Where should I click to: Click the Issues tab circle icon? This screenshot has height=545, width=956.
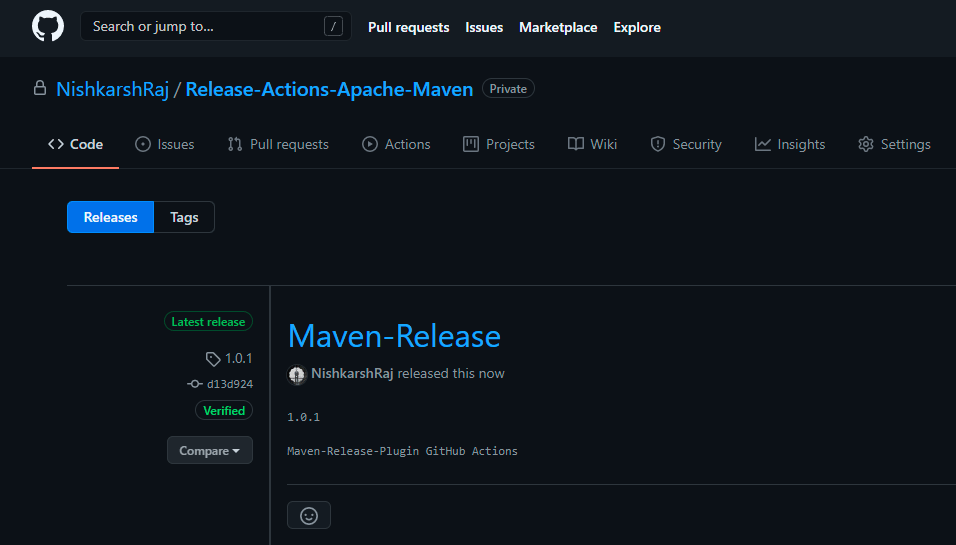pos(143,144)
